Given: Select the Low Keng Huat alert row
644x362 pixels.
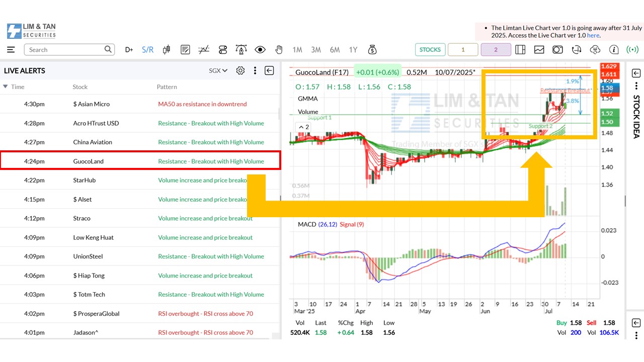Looking at the screenshot, I should [140, 237].
